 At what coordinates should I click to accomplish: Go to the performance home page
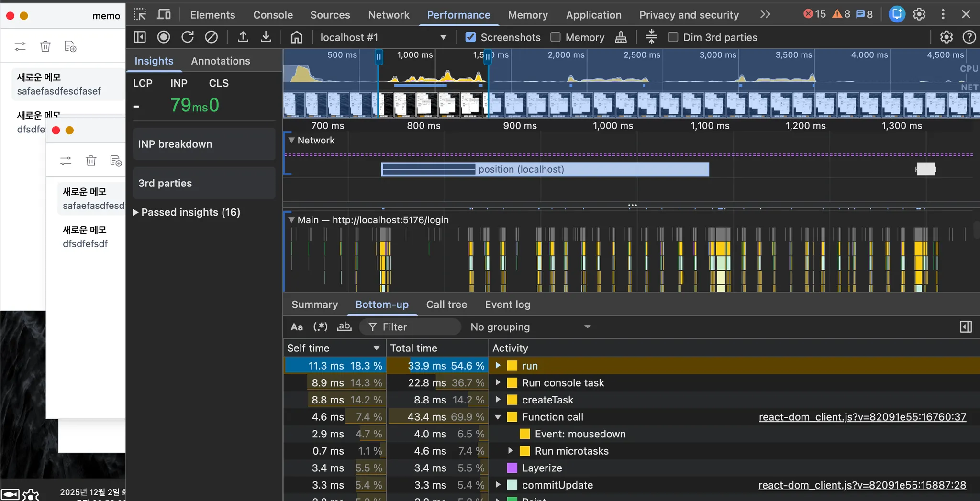point(297,37)
